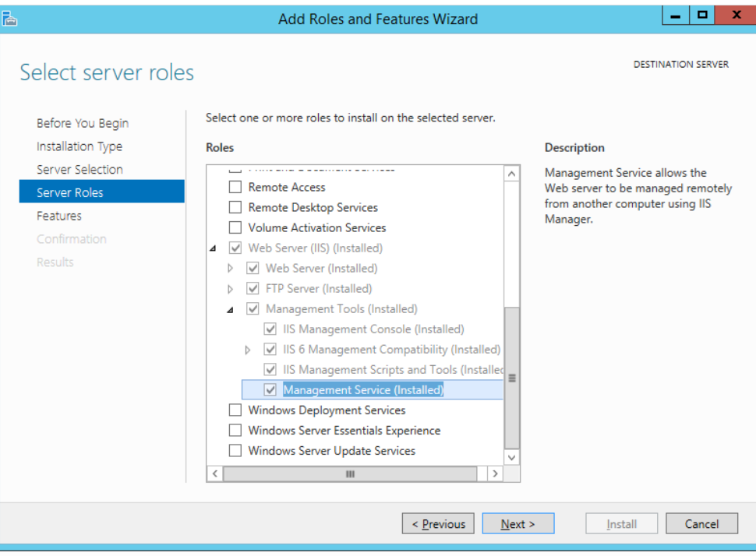This screenshot has height=556, width=756.
Task: Click the wizard icon in title bar
Action: [10, 18]
